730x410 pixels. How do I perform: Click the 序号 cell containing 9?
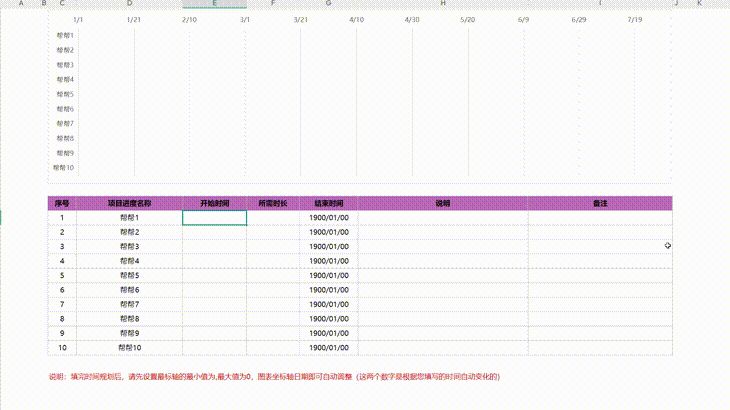62,333
